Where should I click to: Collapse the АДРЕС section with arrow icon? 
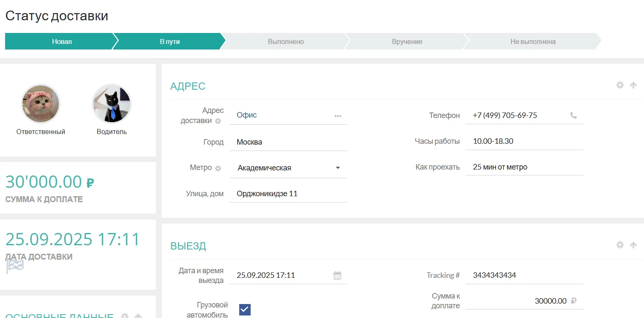tap(633, 85)
